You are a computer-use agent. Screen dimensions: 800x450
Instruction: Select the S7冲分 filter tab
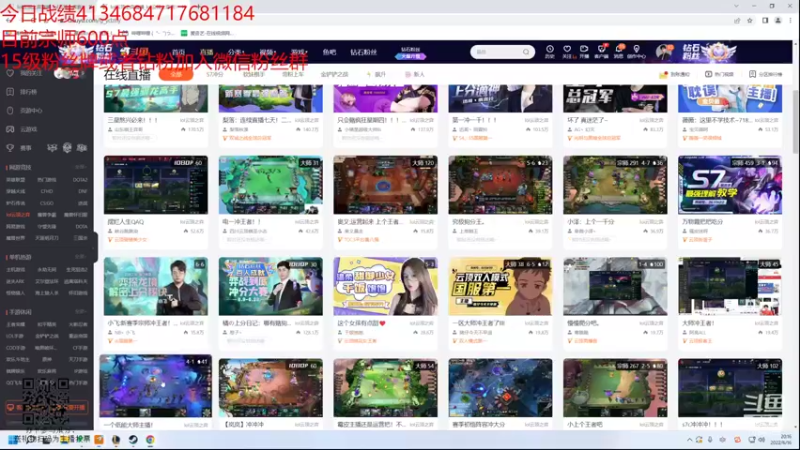pos(215,74)
